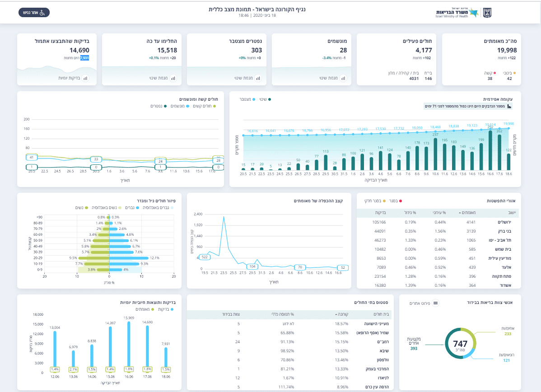Sort the spread areas table by 'מאומתים' with the arrow

tap(467, 213)
